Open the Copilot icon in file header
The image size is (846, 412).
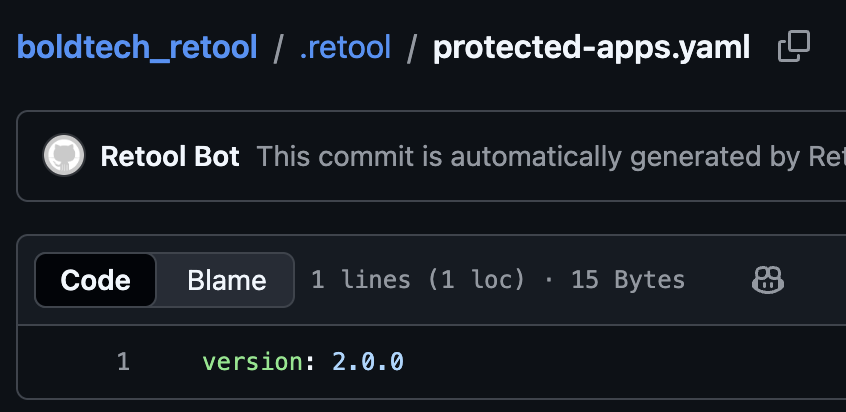tap(768, 280)
